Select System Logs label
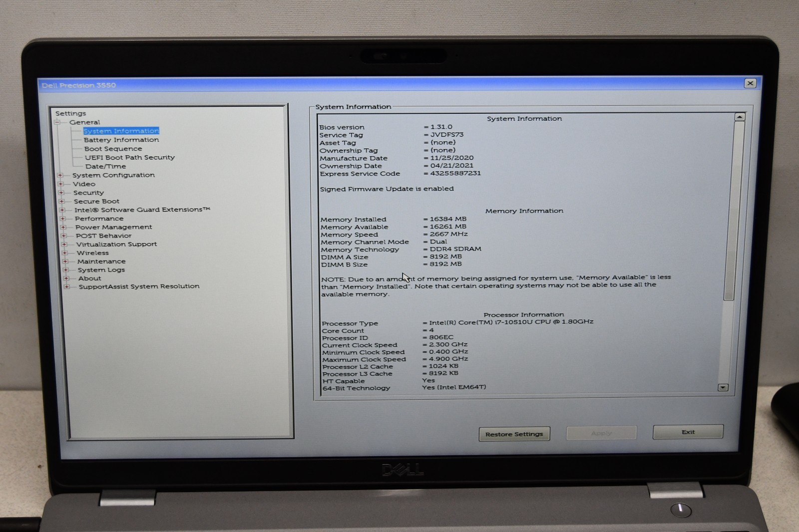This screenshot has width=799, height=532. coord(101,270)
